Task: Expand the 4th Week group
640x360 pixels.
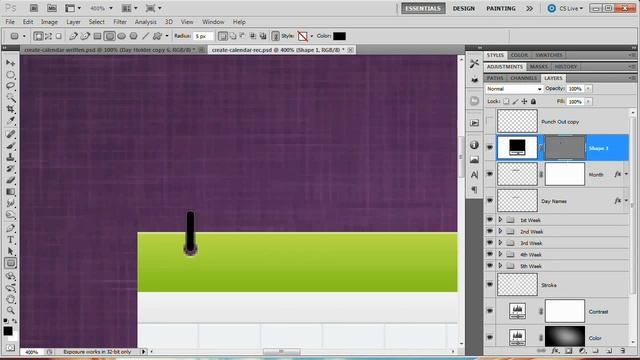Action: 500,254
